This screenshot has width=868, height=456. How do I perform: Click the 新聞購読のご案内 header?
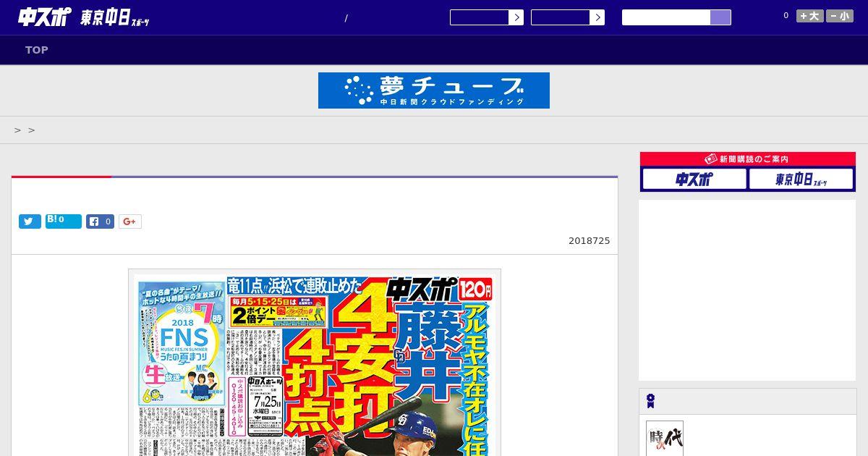coord(748,159)
